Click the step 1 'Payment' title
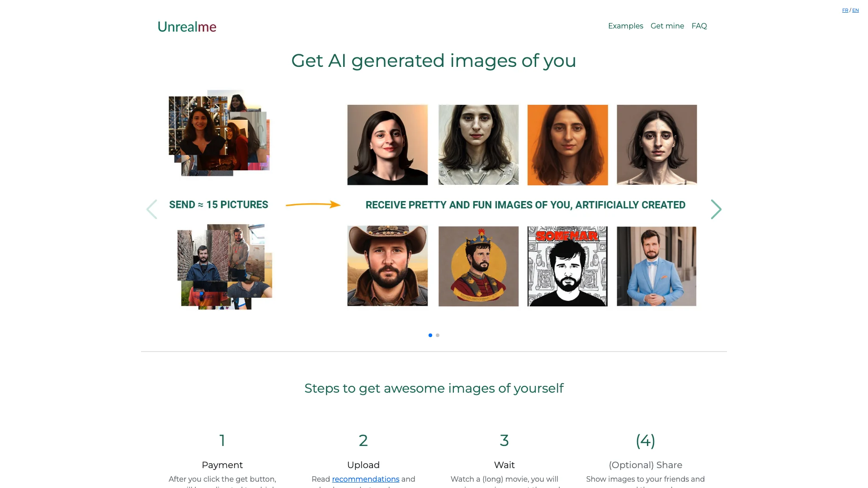 point(222,465)
